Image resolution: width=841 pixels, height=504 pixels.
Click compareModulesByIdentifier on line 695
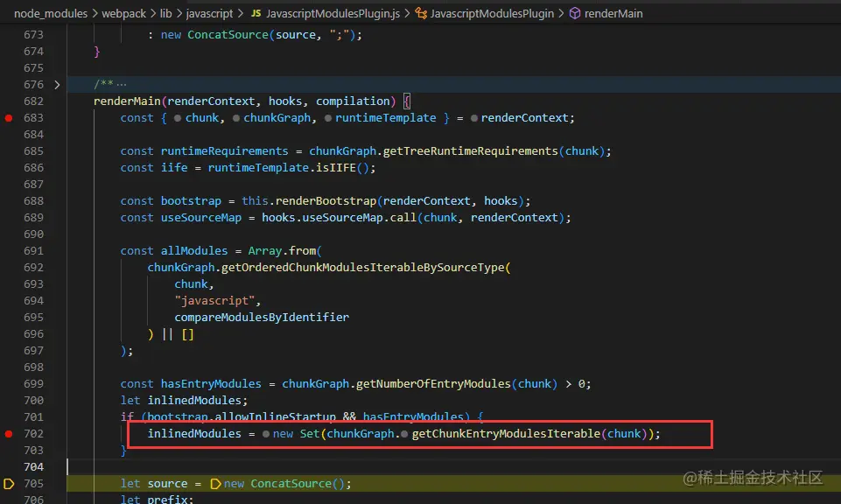[x=262, y=318]
